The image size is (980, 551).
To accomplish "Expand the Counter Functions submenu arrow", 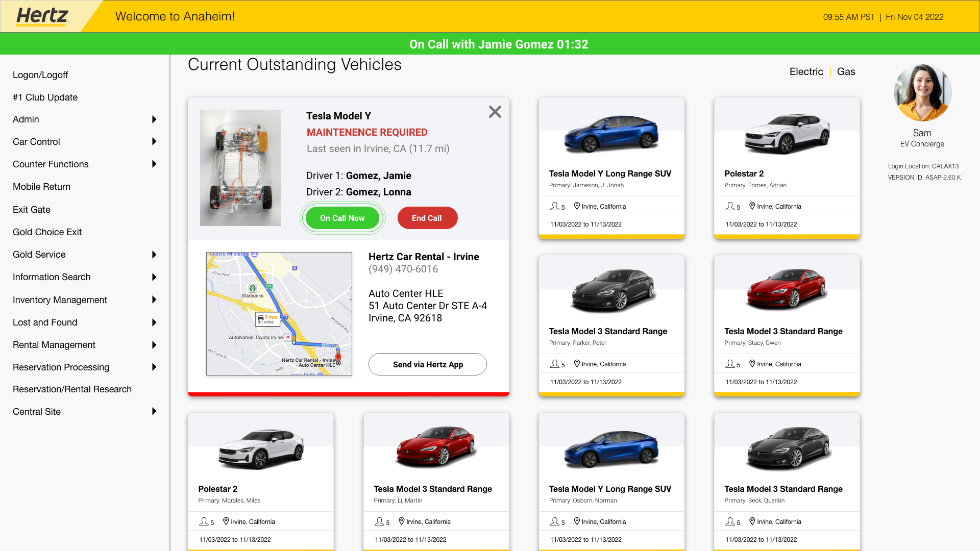I will pos(154,164).
